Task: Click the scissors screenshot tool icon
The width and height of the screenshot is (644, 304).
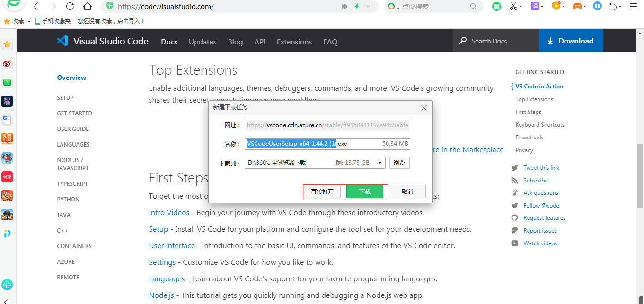Action: tap(513, 7)
